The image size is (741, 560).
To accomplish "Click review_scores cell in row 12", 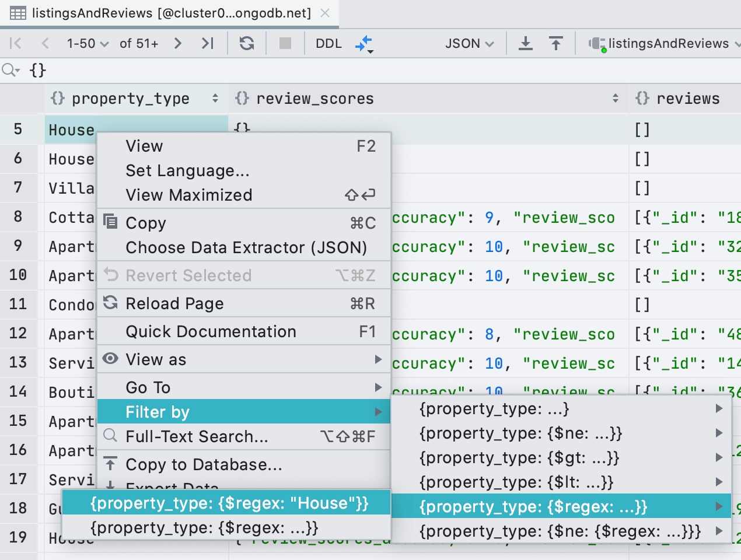I will click(509, 334).
